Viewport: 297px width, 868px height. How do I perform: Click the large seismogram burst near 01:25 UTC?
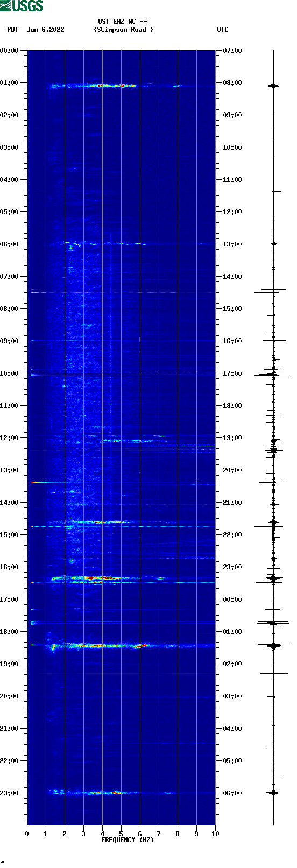point(273,645)
